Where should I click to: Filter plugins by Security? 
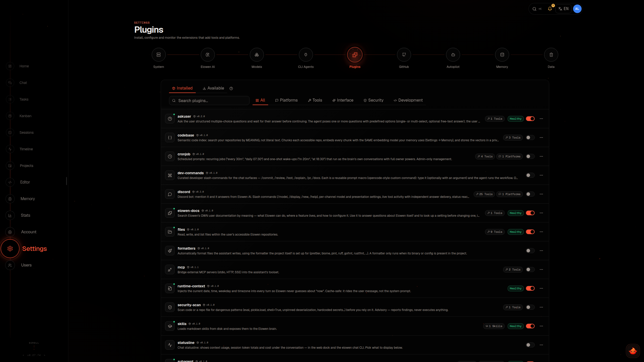tap(373, 100)
